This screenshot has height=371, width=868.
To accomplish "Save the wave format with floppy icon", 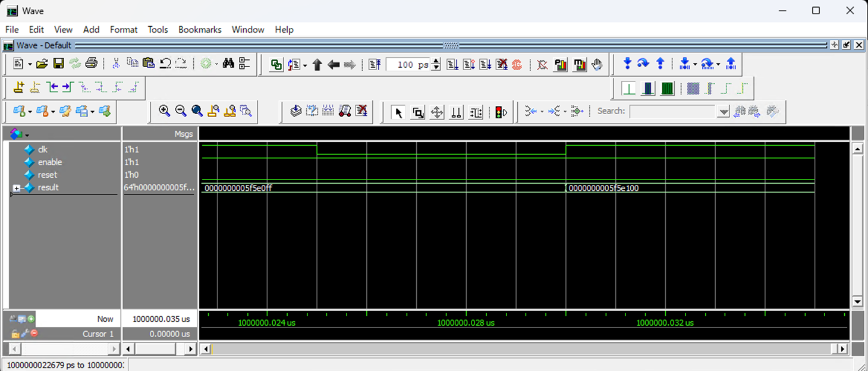I will [x=58, y=64].
